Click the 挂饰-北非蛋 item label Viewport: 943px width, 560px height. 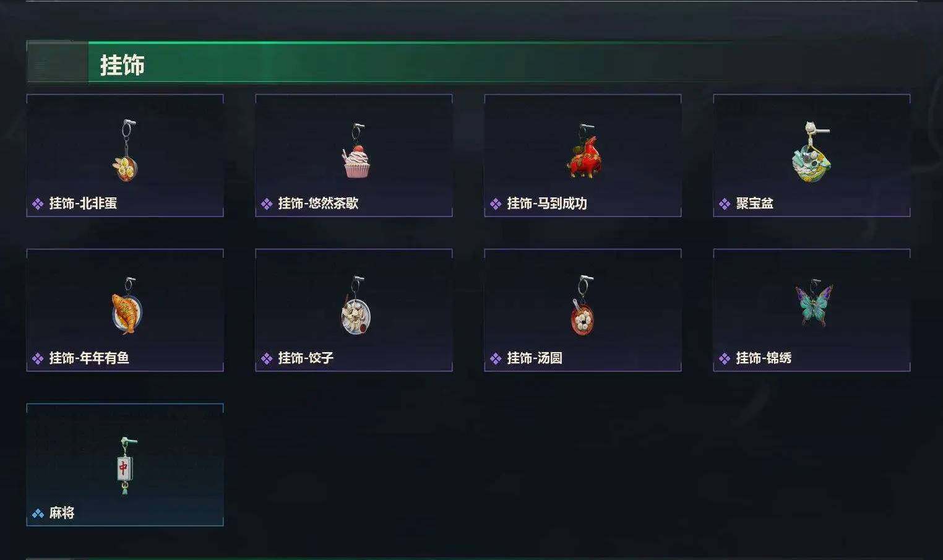click(x=83, y=203)
